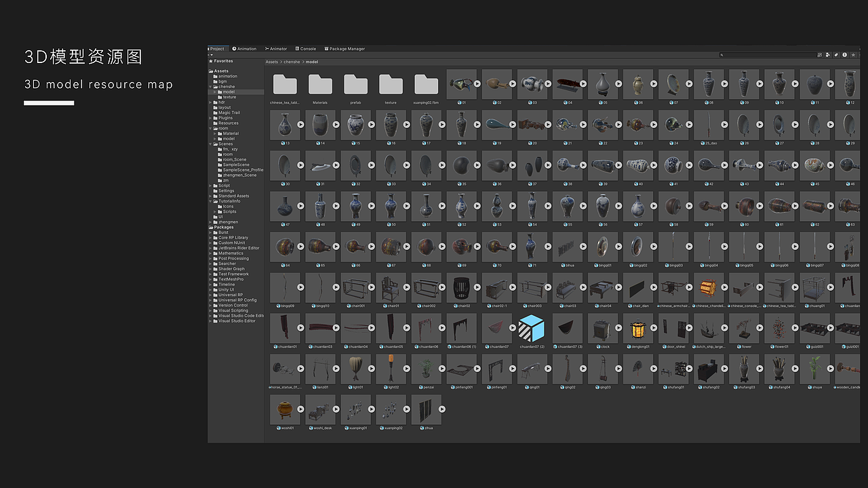Select the vase model 05
The width and height of the screenshot is (868, 488).
coord(602,84)
